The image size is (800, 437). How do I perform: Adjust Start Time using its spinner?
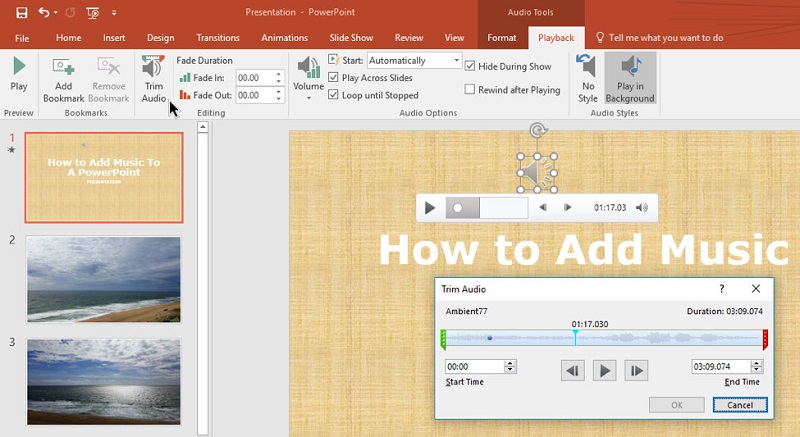511,367
